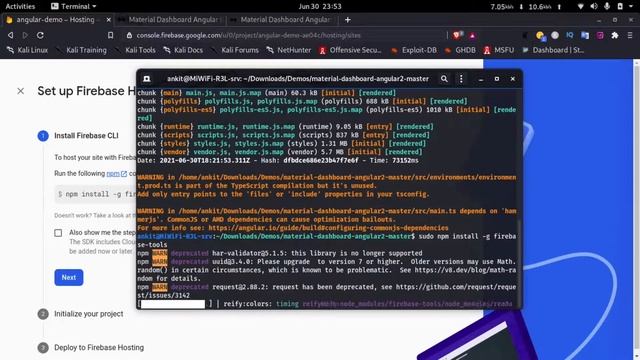
Task: Click the pink square extension icon
Action: point(600,36)
